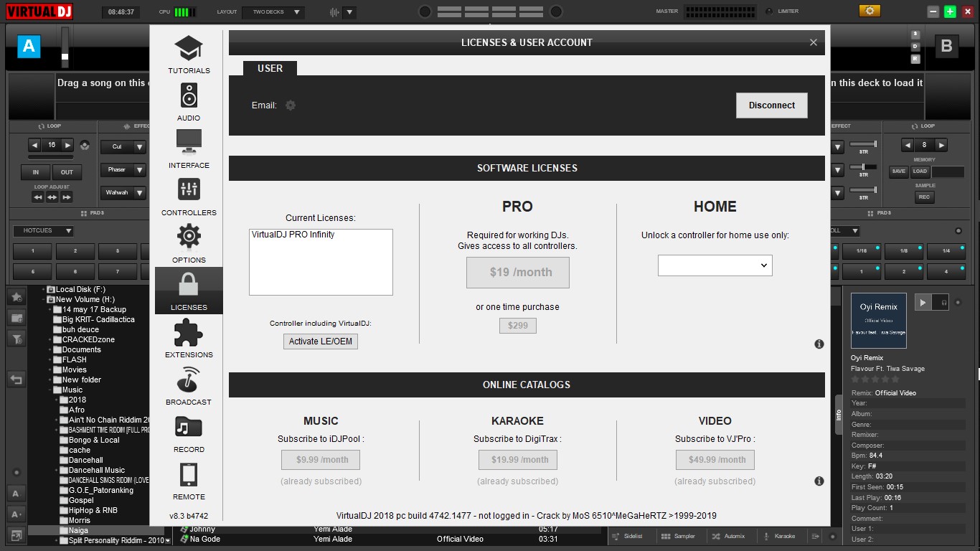Open the Cut effect dropdown

[123, 146]
